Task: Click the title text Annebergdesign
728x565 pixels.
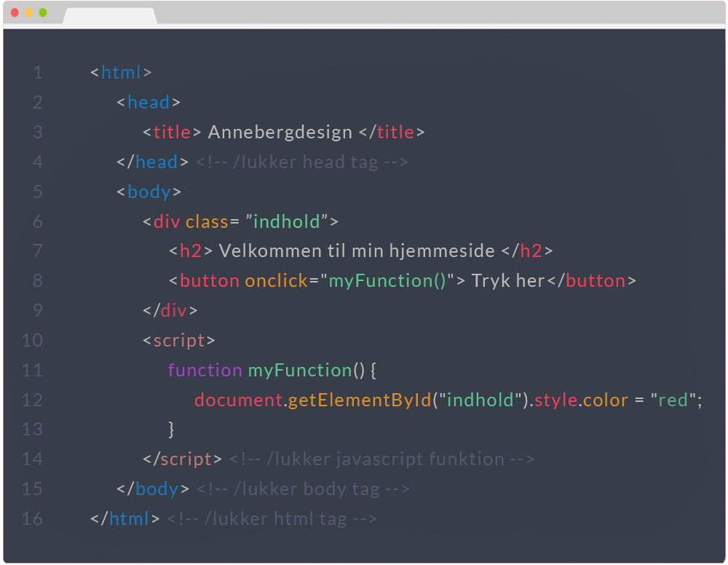Action: [x=280, y=133]
